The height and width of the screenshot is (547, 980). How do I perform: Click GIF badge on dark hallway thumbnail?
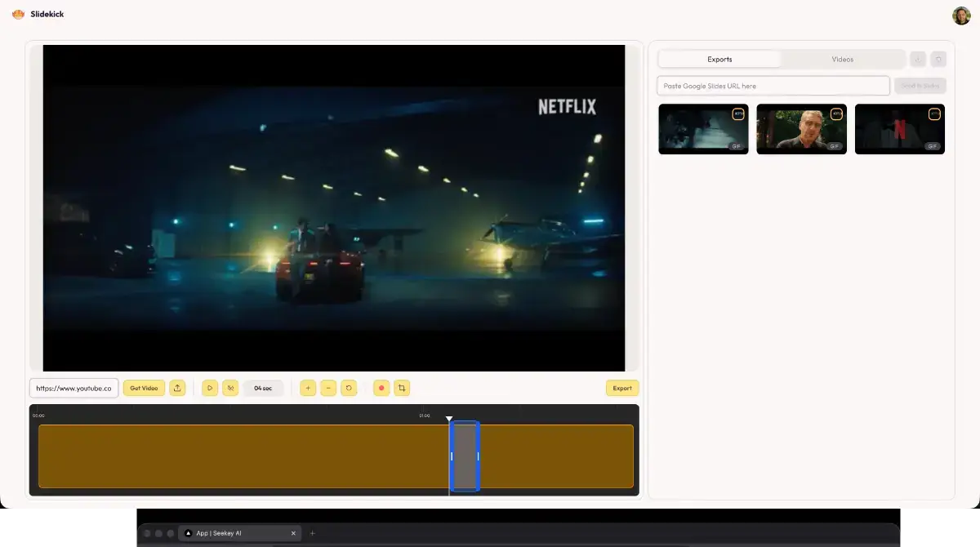736,146
